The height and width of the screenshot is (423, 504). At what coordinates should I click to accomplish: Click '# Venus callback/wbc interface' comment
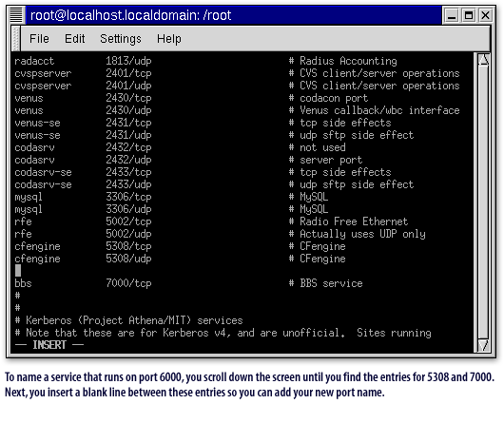(x=374, y=110)
